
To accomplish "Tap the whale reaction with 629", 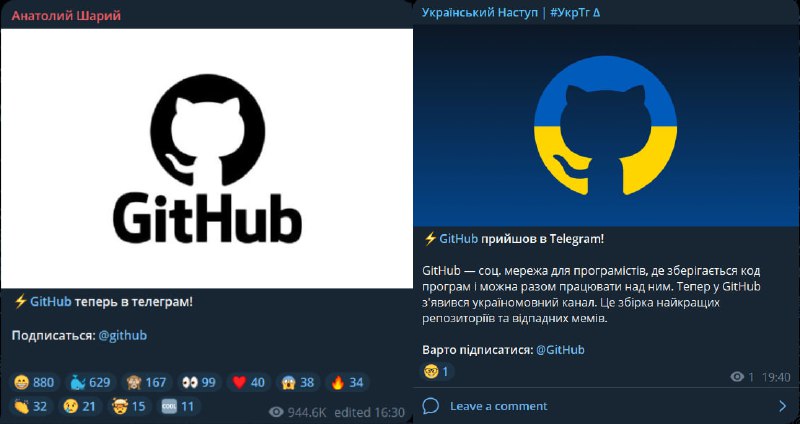I will pos(90,382).
